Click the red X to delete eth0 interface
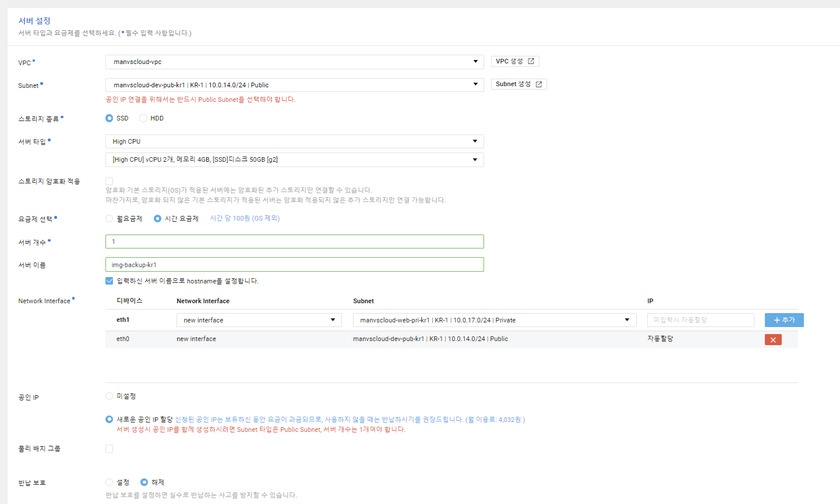Screen dimensions: 840x504 [773, 339]
